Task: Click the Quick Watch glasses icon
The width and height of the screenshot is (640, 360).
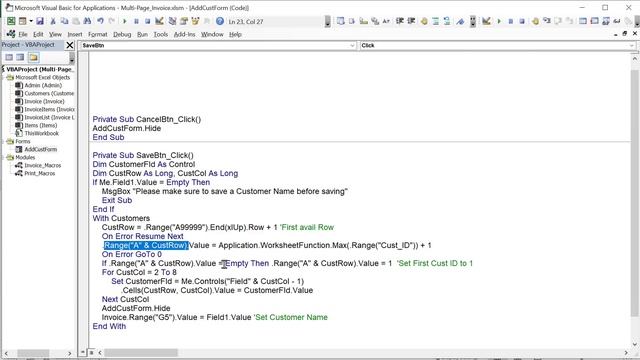Action: [617, 21]
